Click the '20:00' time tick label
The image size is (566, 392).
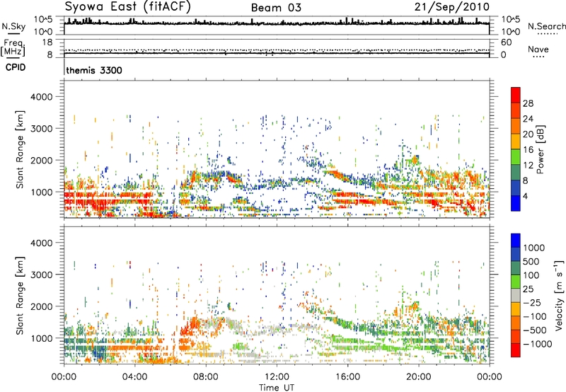[418, 377]
